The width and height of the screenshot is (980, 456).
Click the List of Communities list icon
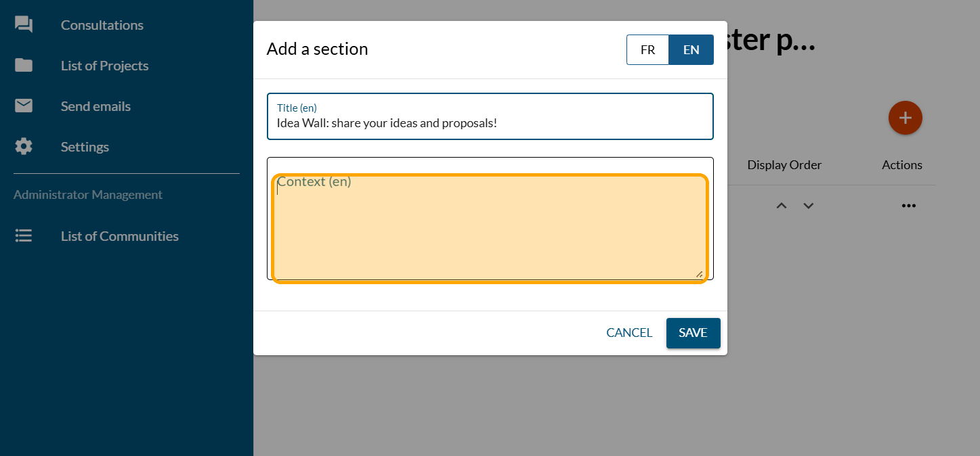click(24, 236)
